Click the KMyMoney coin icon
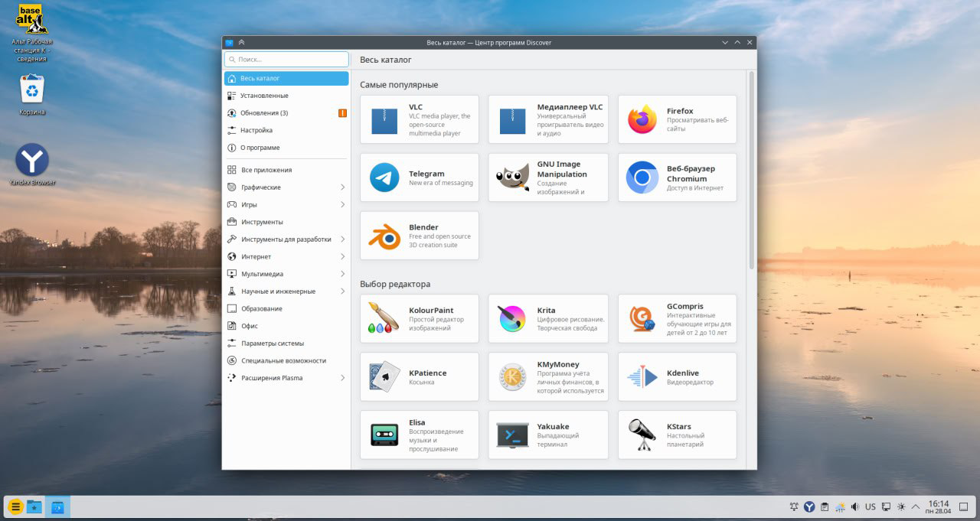Image resolution: width=980 pixels, height=521 pixels. (513, 376)
